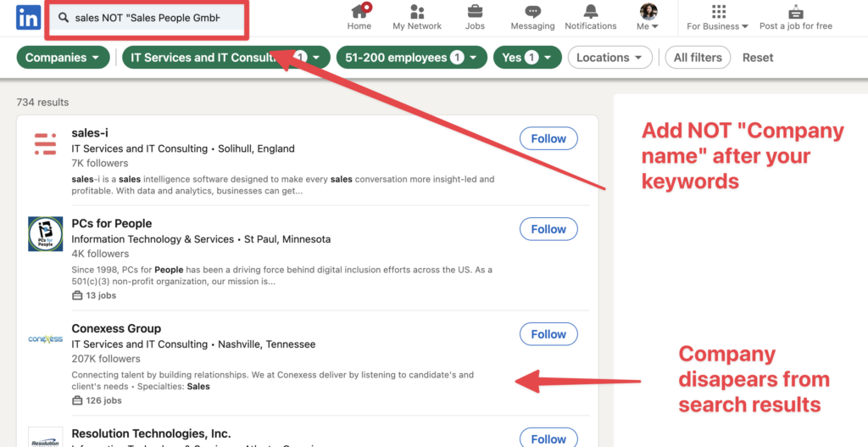This screenshot has height=447, width=868.
Task: Follow Resolution Technologies, Inc.
Action: click(548, 439)
